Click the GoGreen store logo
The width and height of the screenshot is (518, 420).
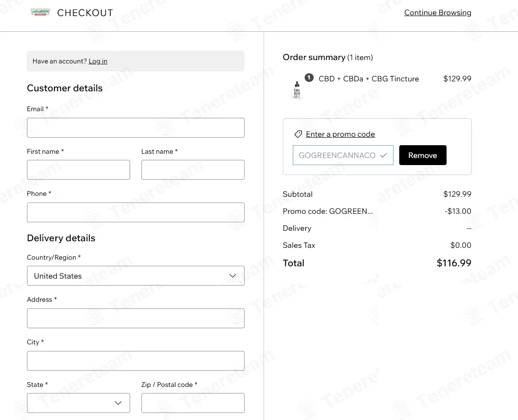click(40, 12)
